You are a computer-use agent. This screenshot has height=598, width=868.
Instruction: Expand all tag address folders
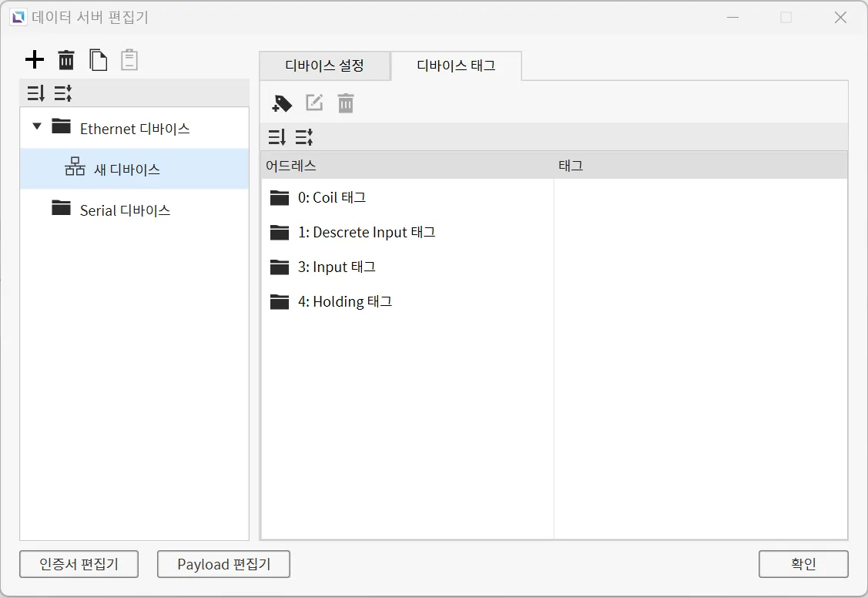tap(276, 137)
